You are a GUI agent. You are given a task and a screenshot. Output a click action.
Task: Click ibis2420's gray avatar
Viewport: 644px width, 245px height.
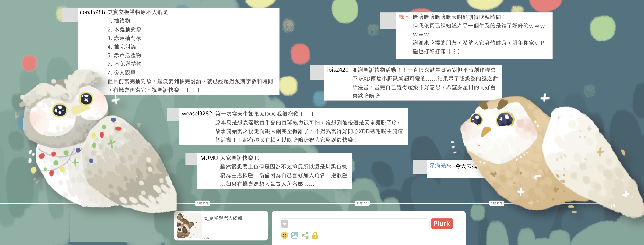point(317,73)
